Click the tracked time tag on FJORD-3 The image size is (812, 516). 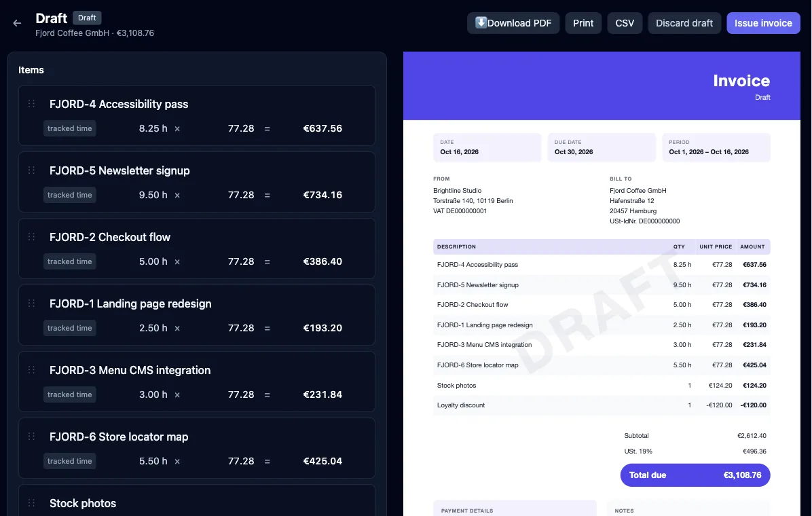pyautogui.click(x=69, y=394)
